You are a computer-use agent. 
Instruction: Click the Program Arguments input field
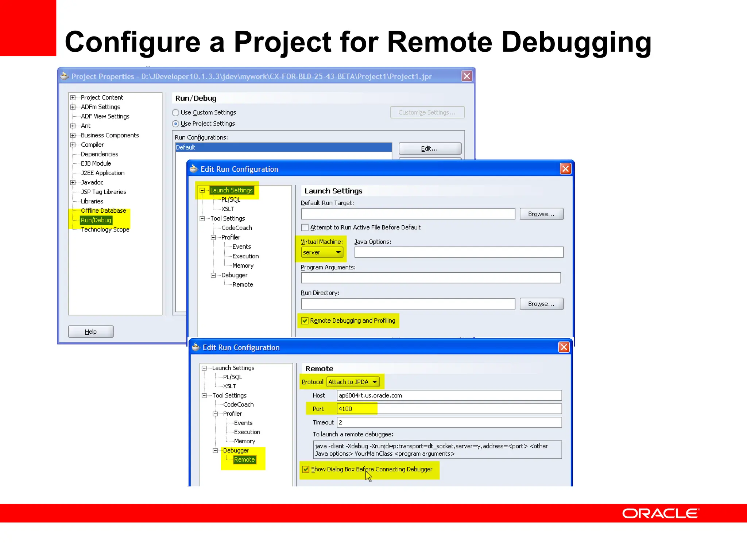coord(431,278)
